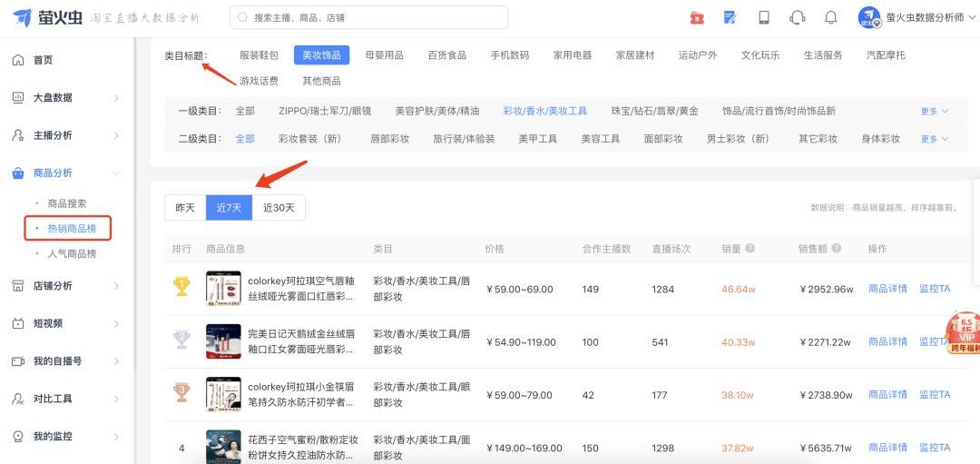Click 监控TA for the 完美日记 product

[934, 341]
